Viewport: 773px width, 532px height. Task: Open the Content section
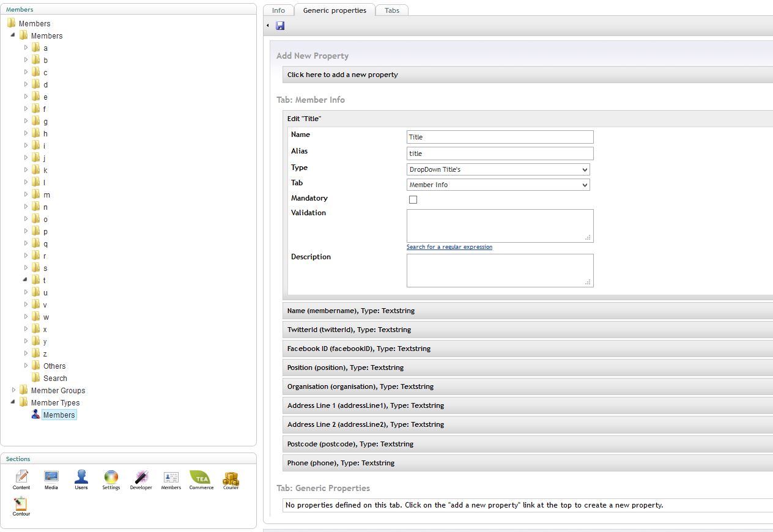[21, 479]
